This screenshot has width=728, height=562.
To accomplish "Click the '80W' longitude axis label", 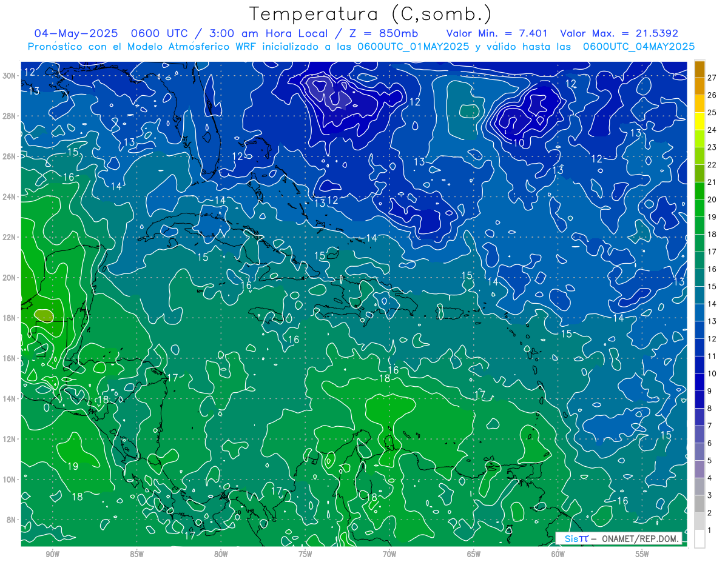I will [x=221, y=554].
